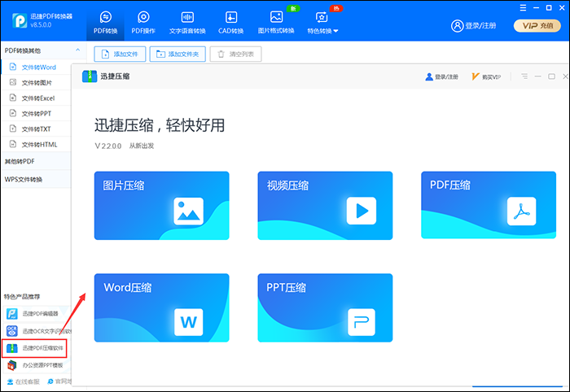This screenshot has width=570, height=392.
Task: Click the gear icon above PDF操作
Action: 143,17
